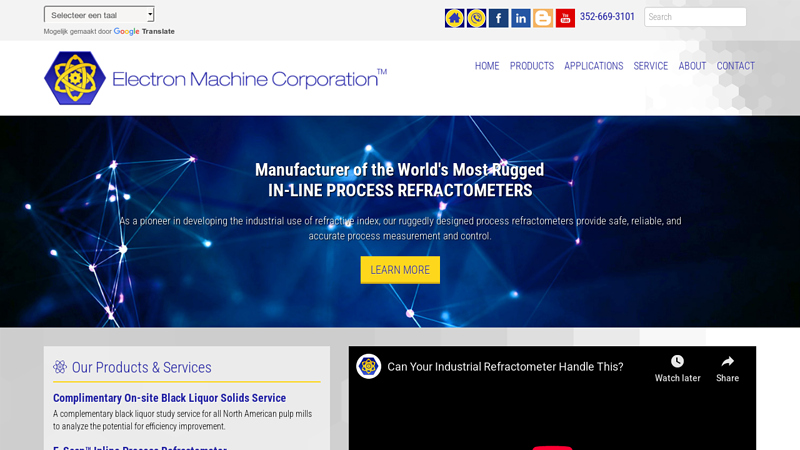This screenshot has width=800, height=450.
Task: Click the hero headline 'IN-LINE PROCESS REFRACTOMETERS'
Action: point(400,190)
